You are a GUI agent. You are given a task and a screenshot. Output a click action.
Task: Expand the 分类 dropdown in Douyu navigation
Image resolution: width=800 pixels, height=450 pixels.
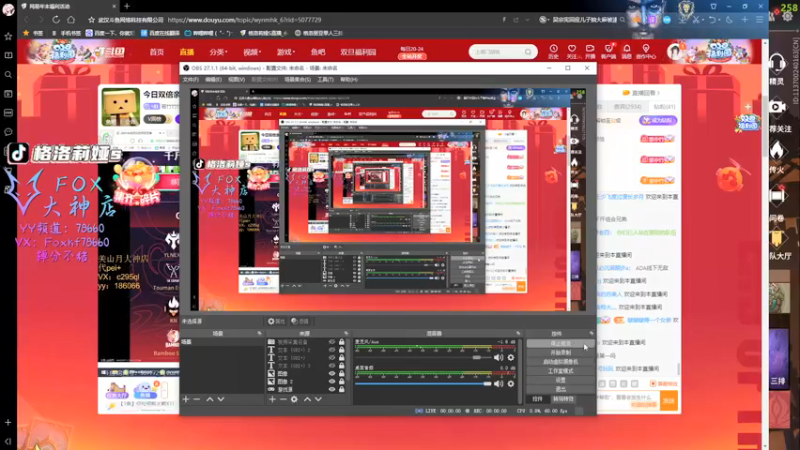point(218,52)
